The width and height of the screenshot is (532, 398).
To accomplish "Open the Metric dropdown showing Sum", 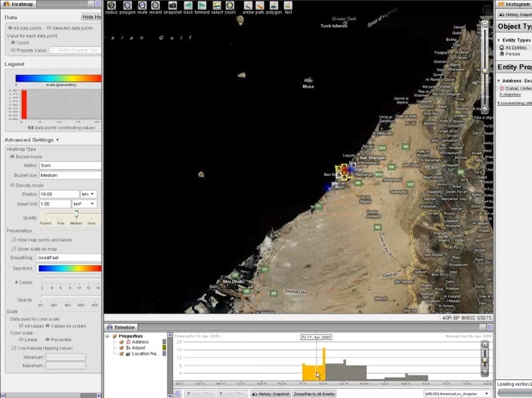I will click(x=70, y=165).
